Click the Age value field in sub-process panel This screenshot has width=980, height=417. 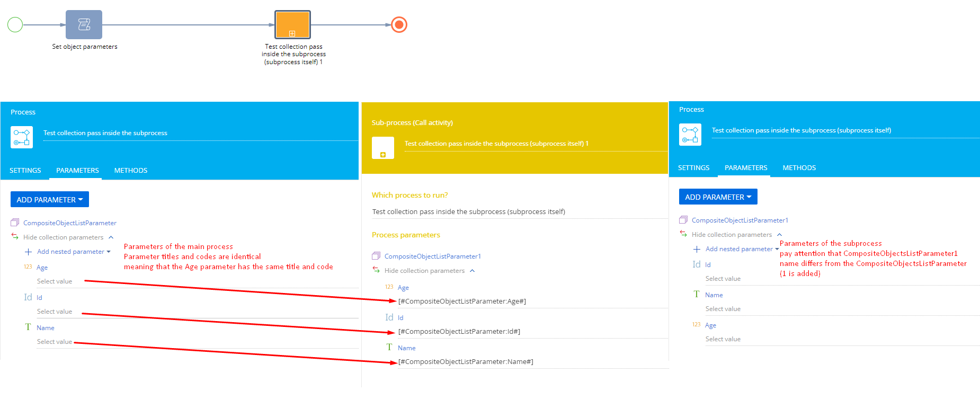530,301
